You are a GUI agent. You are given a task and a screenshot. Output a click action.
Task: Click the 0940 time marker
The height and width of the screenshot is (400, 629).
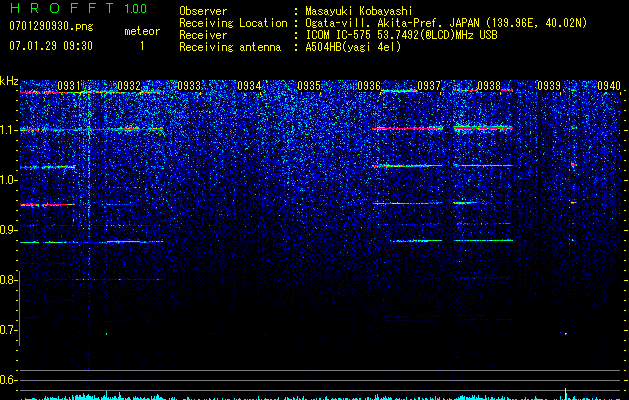click(x=609, y=86)
